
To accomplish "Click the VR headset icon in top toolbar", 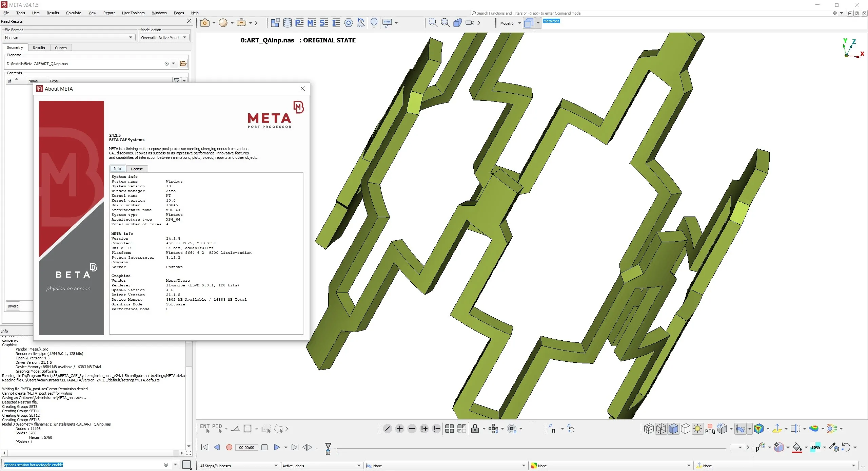I will pyautogui.click(x=241, y=23).
